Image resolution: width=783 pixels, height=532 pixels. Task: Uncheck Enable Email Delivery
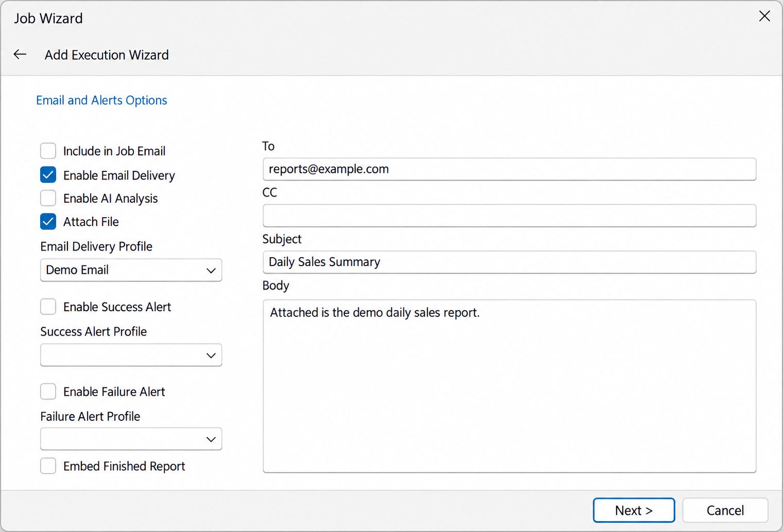point(48,175)
